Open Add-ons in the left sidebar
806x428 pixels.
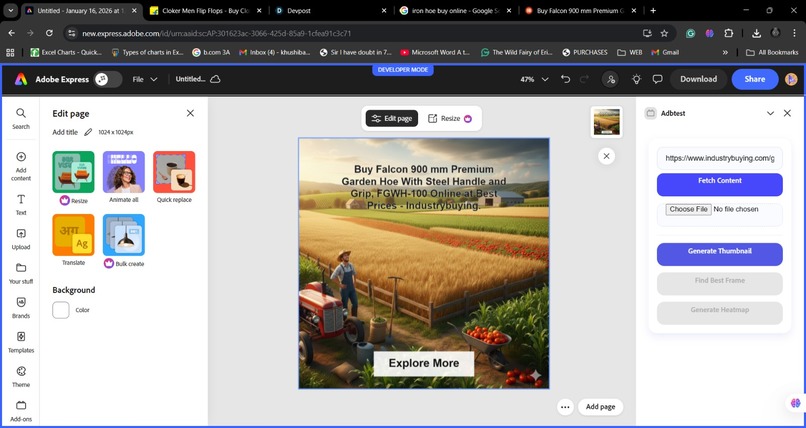[x=21, y=411]
